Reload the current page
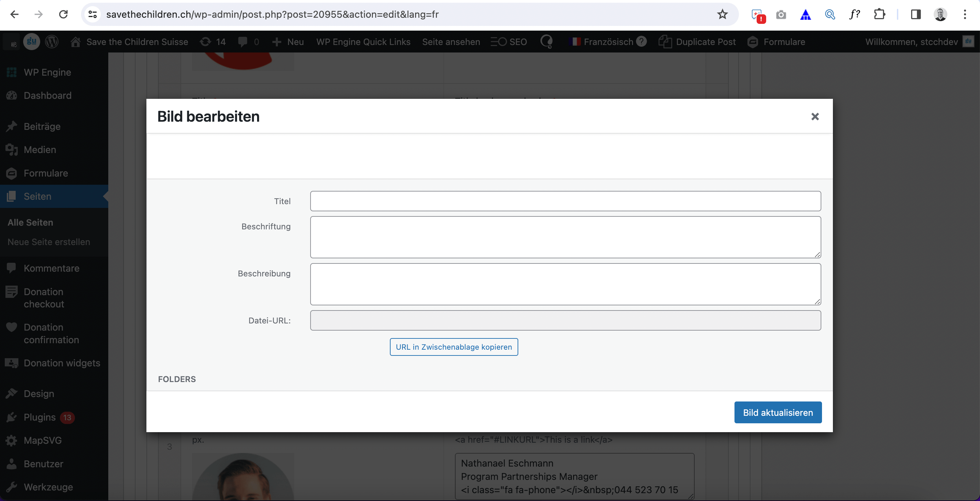 point(63,14)
